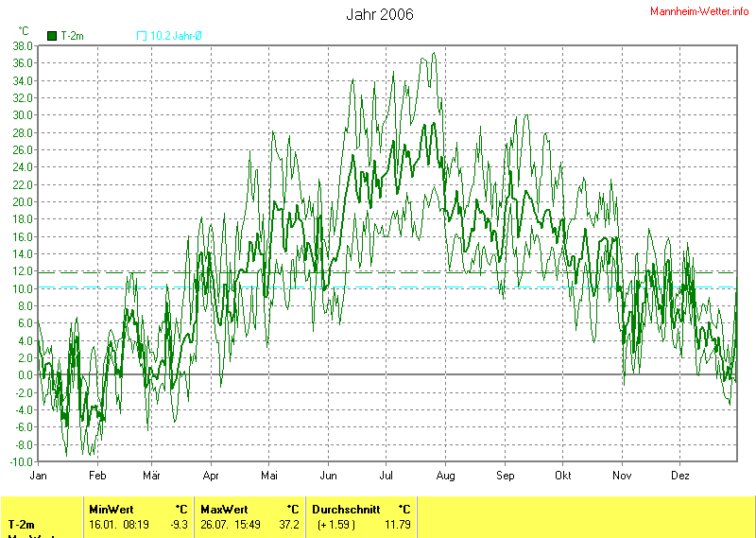The width and height of the screenshot is (756, 538).
Task: Click the Durchschnitt column header
Action: (346, 509)
